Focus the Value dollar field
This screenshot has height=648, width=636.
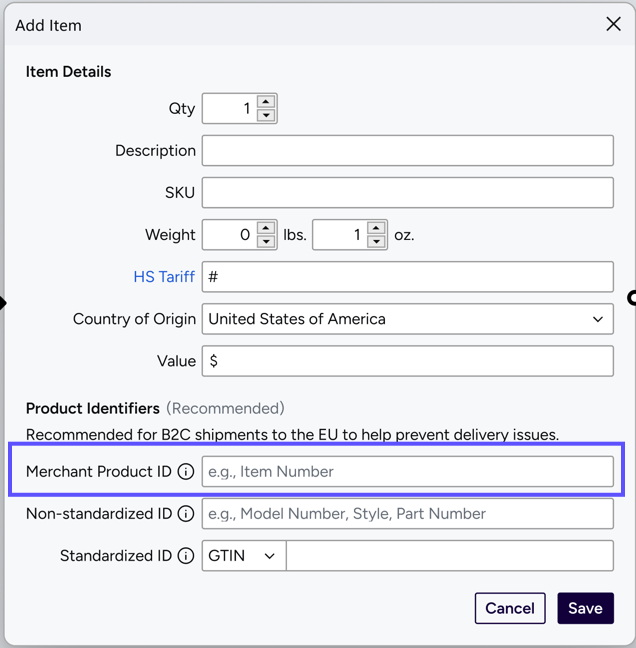click(x=407, y=361)
